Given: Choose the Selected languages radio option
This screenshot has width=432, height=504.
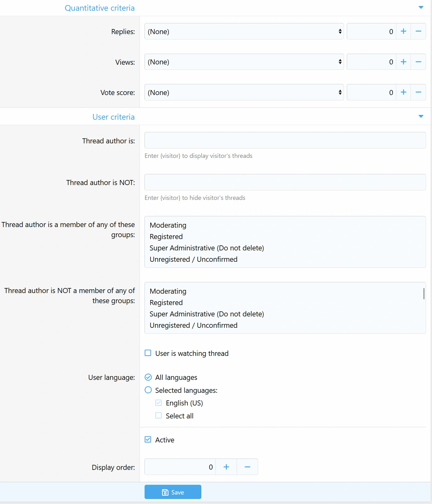Looking at the screenshot, I should (x=148, y=390).
